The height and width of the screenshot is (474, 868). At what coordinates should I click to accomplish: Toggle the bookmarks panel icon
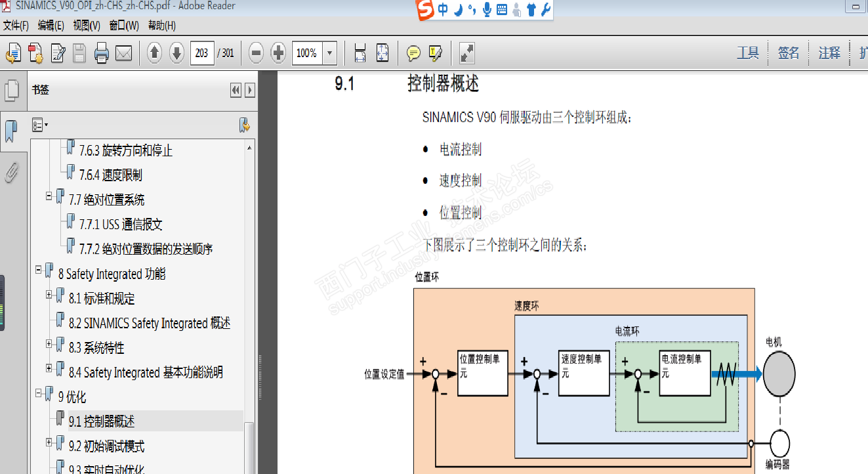10,131
